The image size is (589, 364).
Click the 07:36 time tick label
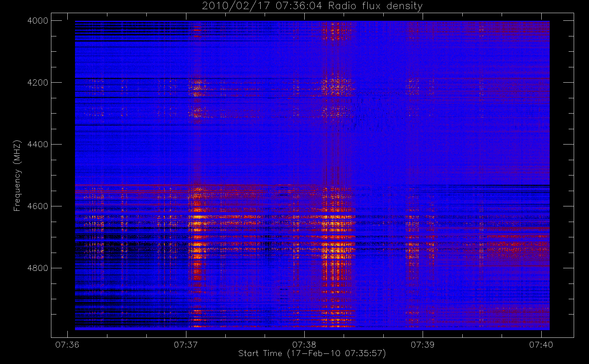pos(67,345)
